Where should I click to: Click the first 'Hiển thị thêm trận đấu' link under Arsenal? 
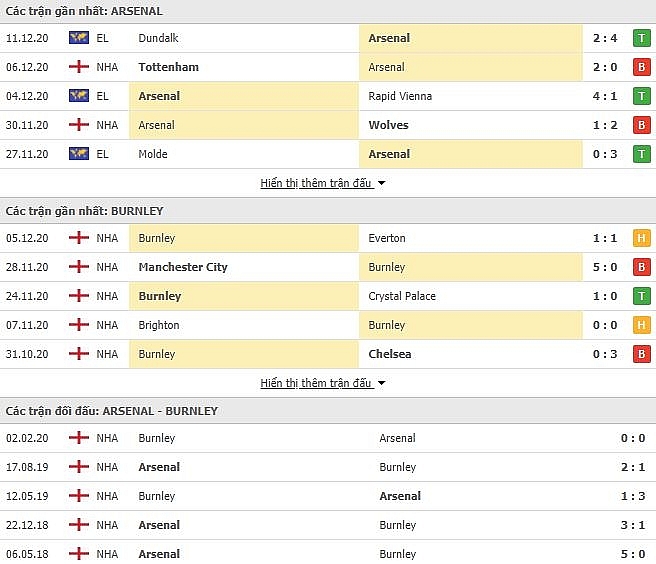point(316,184)
